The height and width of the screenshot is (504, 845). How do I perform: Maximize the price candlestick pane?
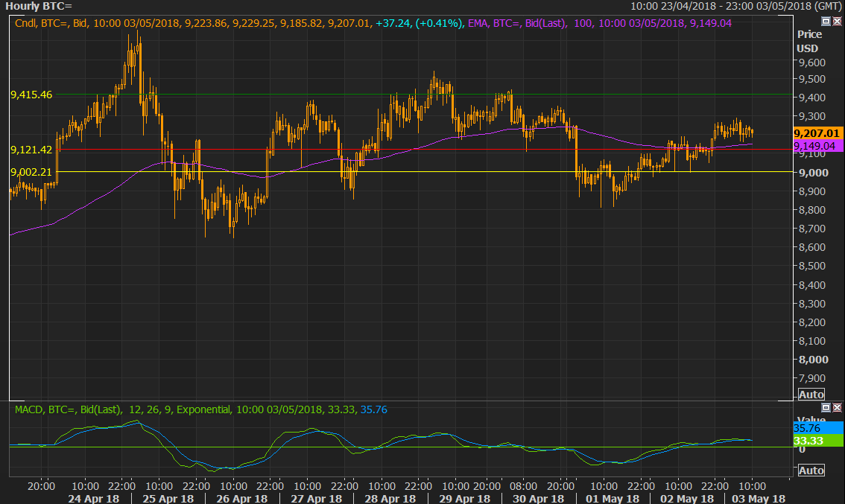click(x=826, y=22)
